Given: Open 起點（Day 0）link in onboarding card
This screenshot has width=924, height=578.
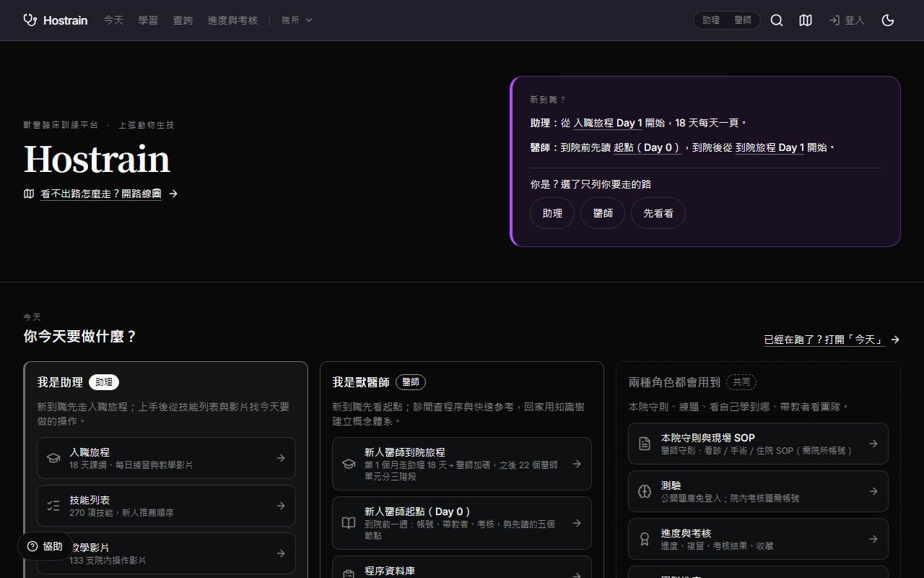Looking at the screenshot, I should click(x=648, y=147).
